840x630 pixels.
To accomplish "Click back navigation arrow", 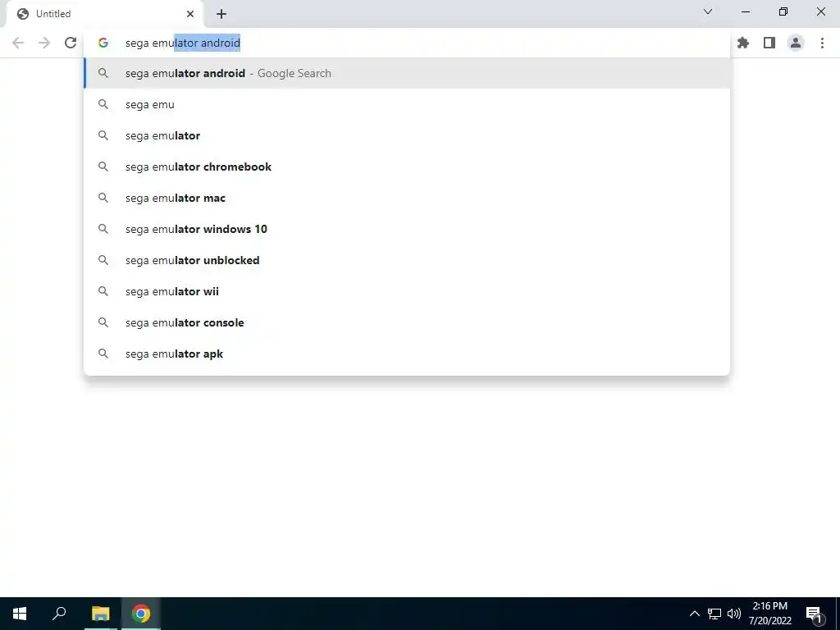I will [18, 43].
